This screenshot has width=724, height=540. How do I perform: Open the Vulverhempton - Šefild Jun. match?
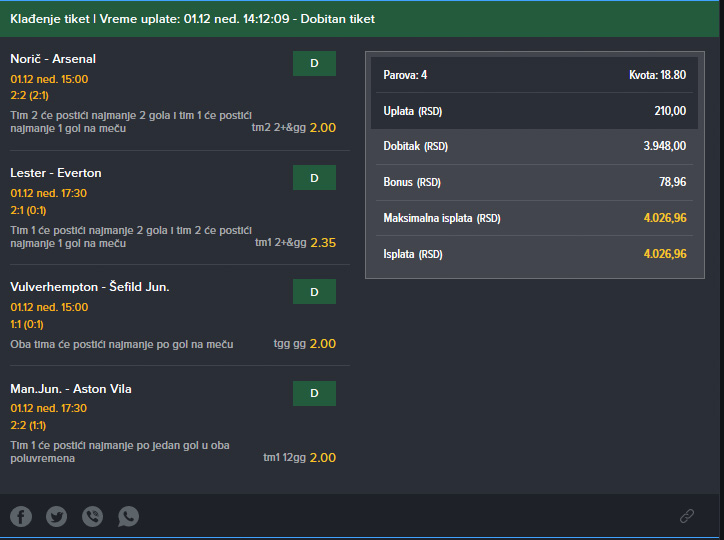click(x=90, y=287)
